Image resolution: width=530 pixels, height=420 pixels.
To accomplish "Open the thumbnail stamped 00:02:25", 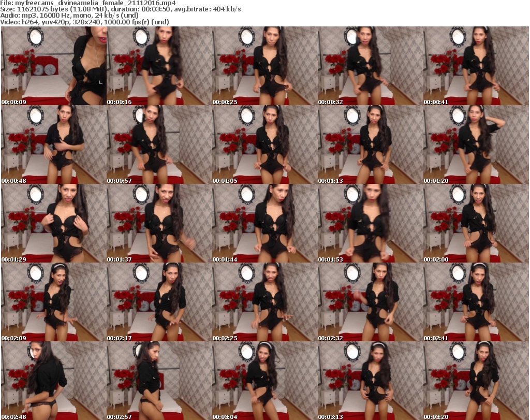I will pyautogui.click(x=264, y=302).
